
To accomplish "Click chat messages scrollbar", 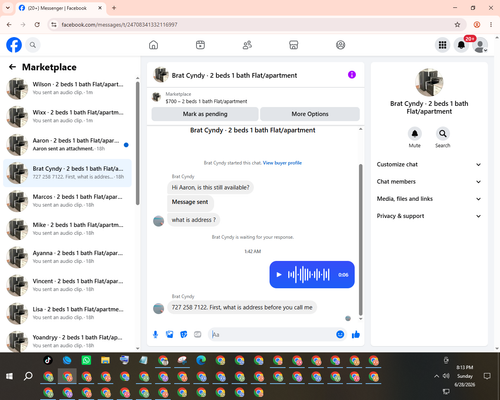I will pyautogui.click(x=360, y=239).
